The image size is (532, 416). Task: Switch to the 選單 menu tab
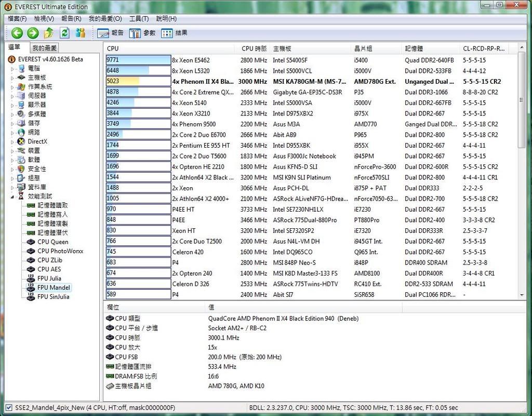[15, 47]
